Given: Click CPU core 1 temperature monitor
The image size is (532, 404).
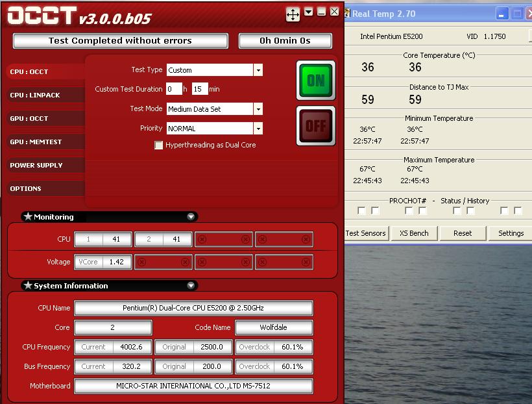Looking at the screenshot, I should point(103,239).
